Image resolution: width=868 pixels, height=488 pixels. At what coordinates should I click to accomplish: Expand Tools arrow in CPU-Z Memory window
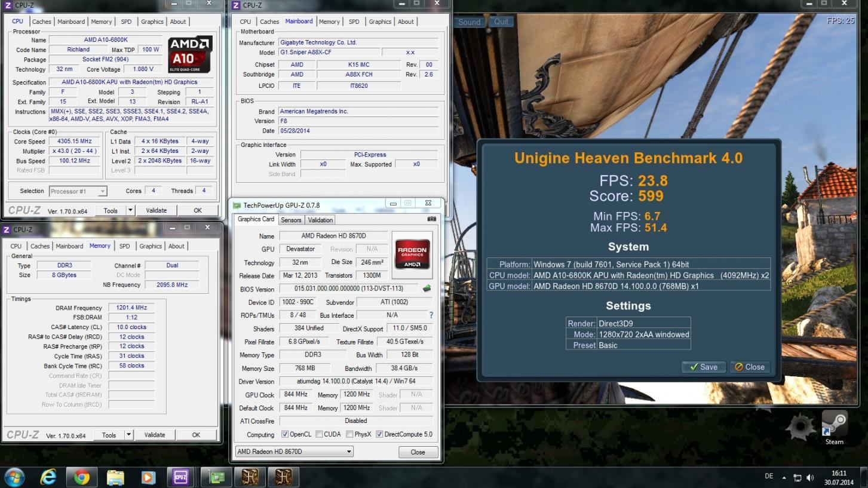pyautogui.click(x=128, y=435)
